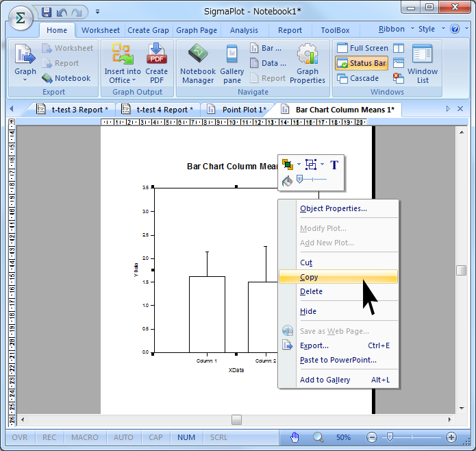
Task: Activate the pan hand tool in status bar
Action: (x=295, y=437)
